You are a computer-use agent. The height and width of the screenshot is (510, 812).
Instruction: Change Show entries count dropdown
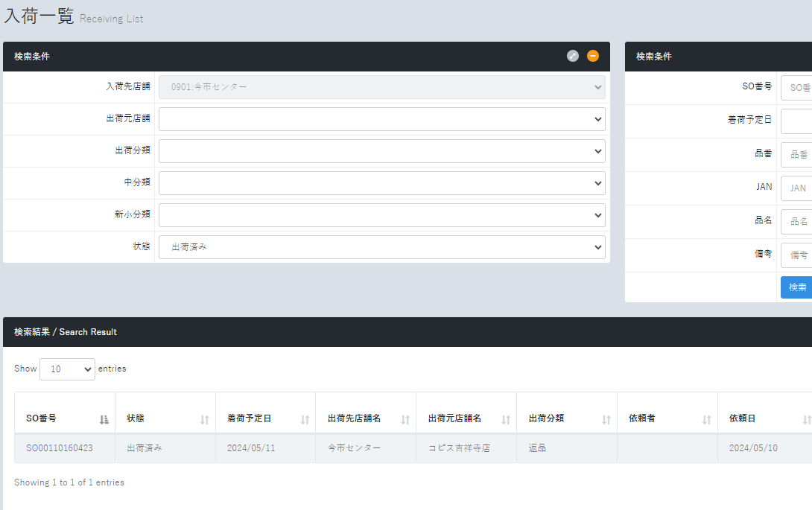tap(67, 369)
